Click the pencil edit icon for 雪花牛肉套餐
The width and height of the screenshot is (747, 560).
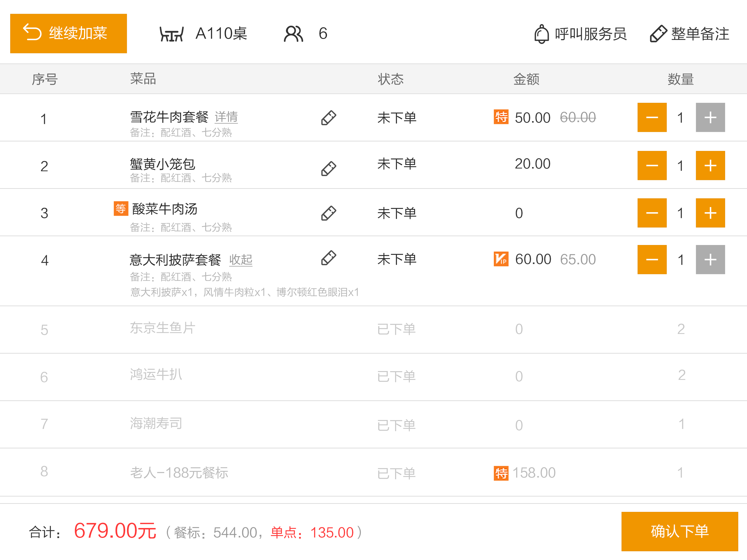(x=328, y=118)
